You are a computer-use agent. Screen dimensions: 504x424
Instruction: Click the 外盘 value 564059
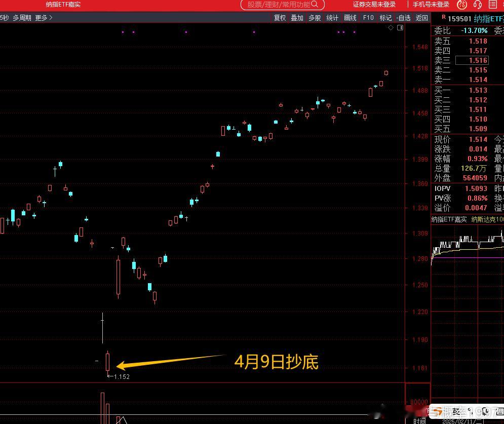pyautogui.click(x=475, y=178)
